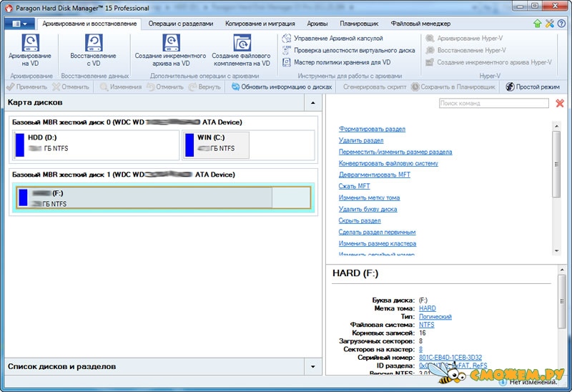Click Удалить букву диска link
This screenshot has width=572, height=392.
click(x=368, y=209)
